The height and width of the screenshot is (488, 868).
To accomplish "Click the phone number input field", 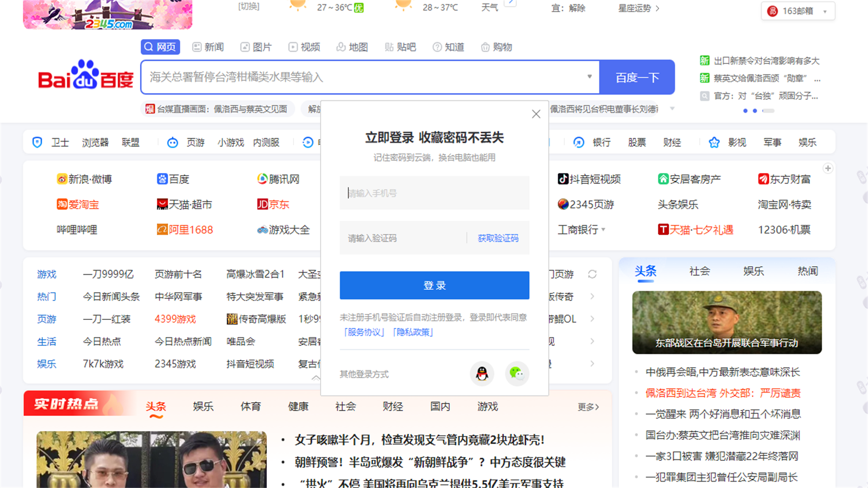I will pyautogui.click(x=434, y=193).
